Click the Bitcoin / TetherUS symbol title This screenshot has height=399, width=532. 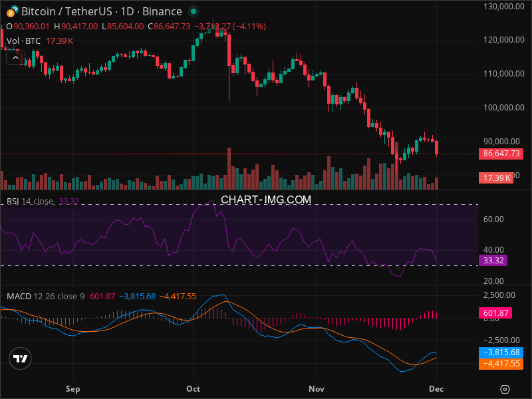coord(101,12)
